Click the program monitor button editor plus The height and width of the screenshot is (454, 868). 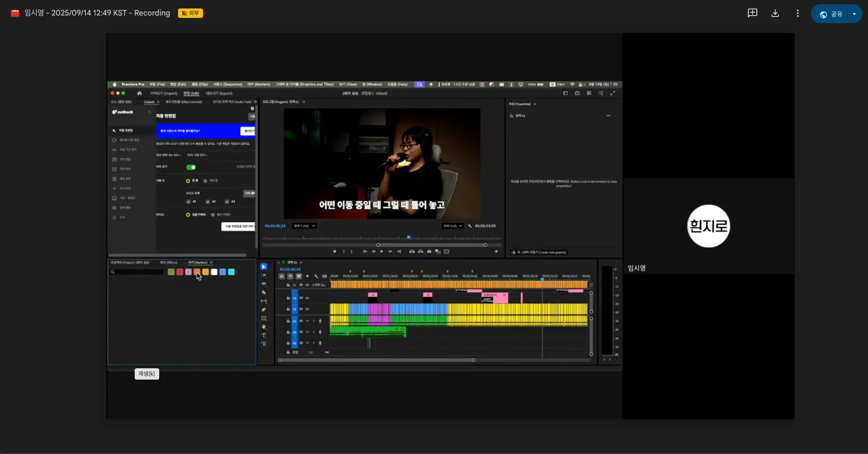[x=496, y=251]
